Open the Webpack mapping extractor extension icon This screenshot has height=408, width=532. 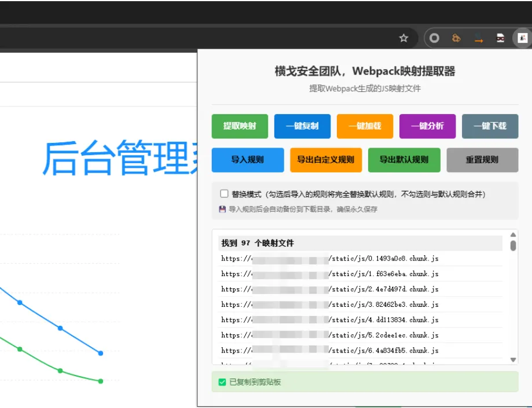point(523,38)
